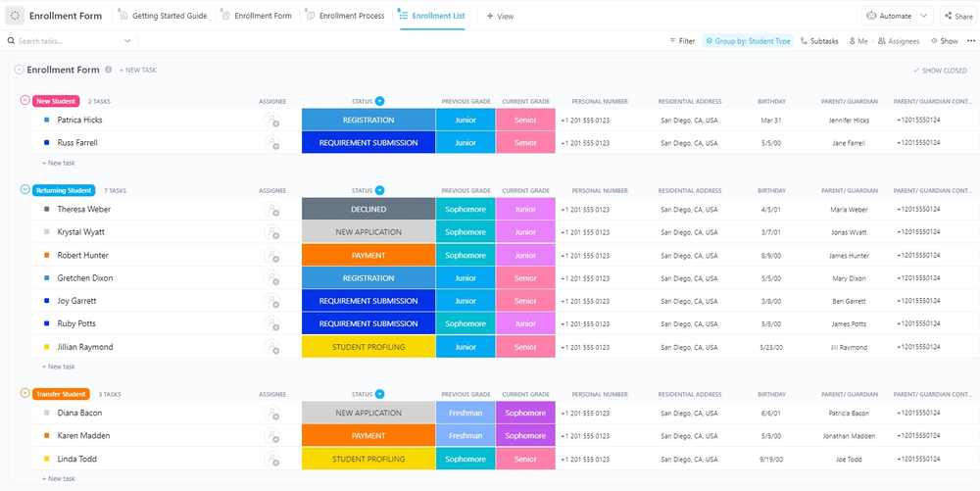Click the Show options icon
Screen dimensions: 980x491
[934, 41]
